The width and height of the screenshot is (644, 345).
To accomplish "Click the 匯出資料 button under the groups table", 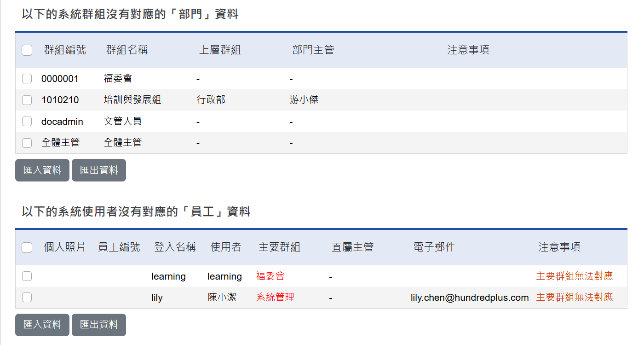I will [98, 170].
